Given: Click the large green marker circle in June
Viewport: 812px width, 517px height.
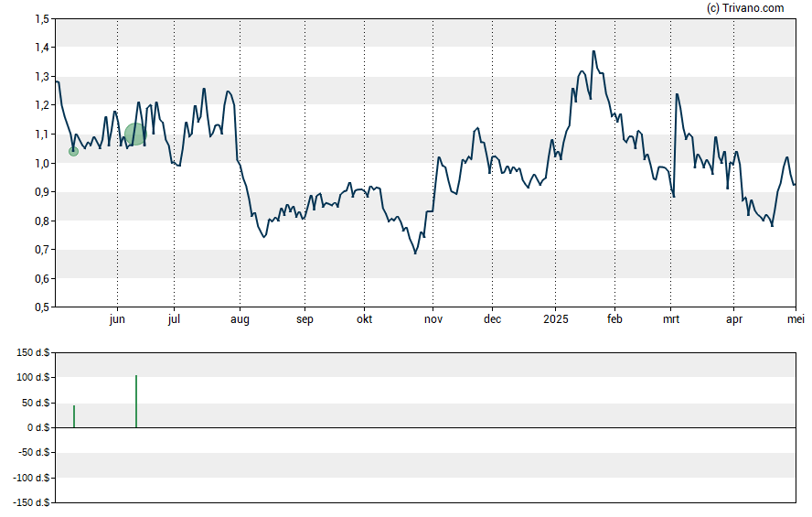Looking at the screenshot, I should [135, 135].
